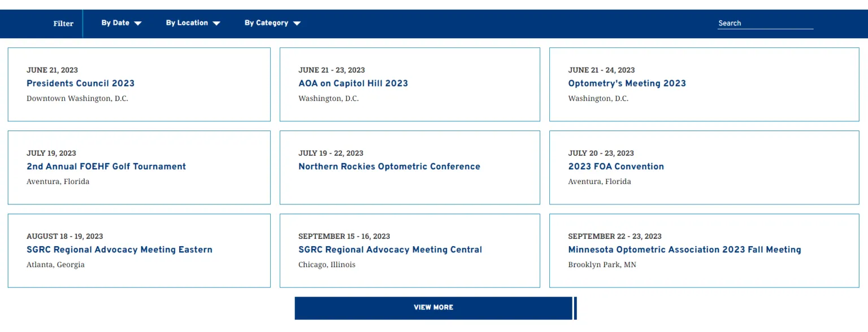Image resolution: width=868 pixels, height=332 pixels.
Task: Open AOA on Capitol Hill 2023 event
Action: (x=353, y=84)
